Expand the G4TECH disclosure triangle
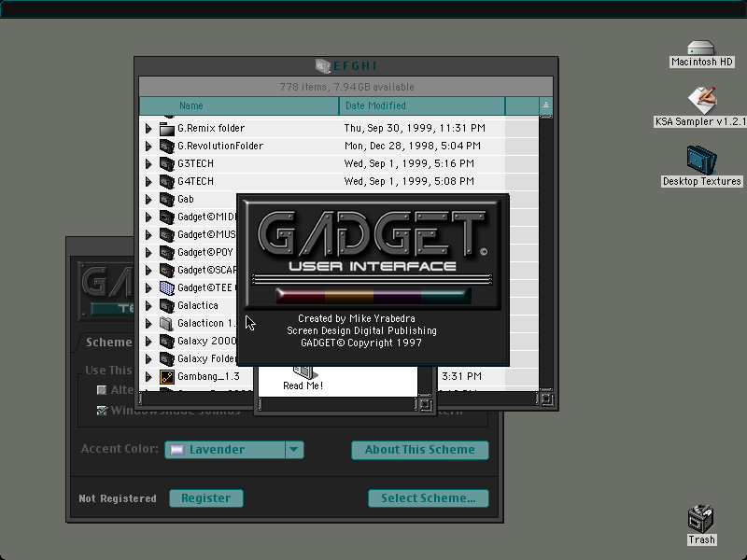 point(148,181)
